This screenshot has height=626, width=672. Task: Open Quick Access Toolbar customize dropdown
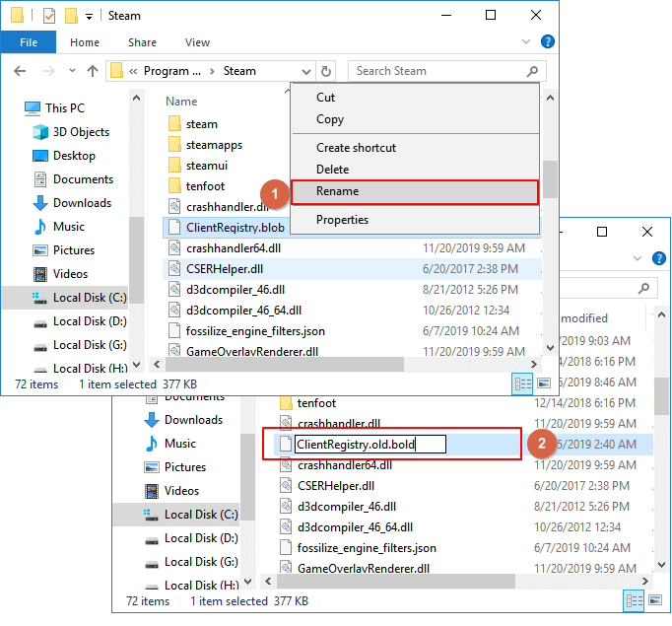pyautogui.click(x=90, y=17)
